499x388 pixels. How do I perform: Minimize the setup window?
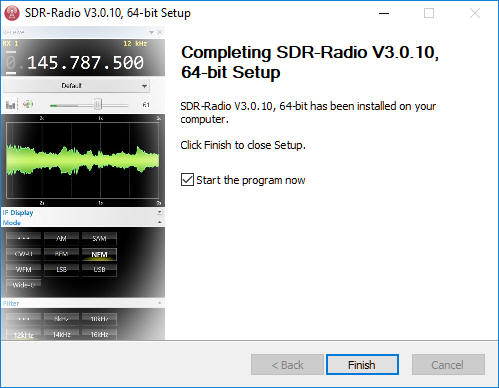[x=384, y=13]
